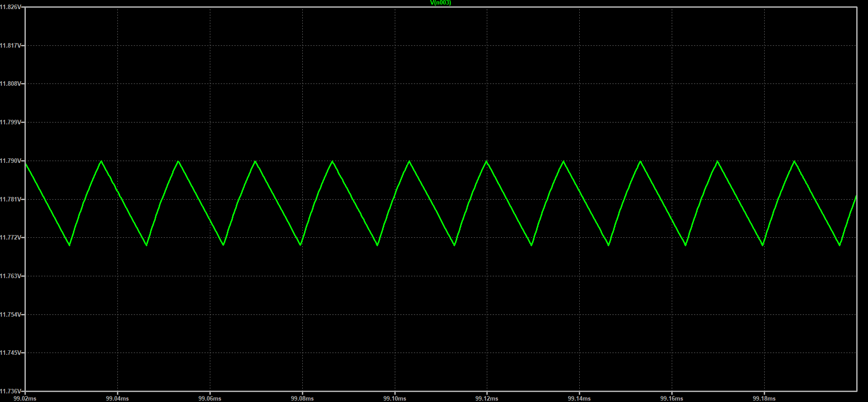
Task: Click the 99.14ms x-axis label
Action: click(579, 398)
